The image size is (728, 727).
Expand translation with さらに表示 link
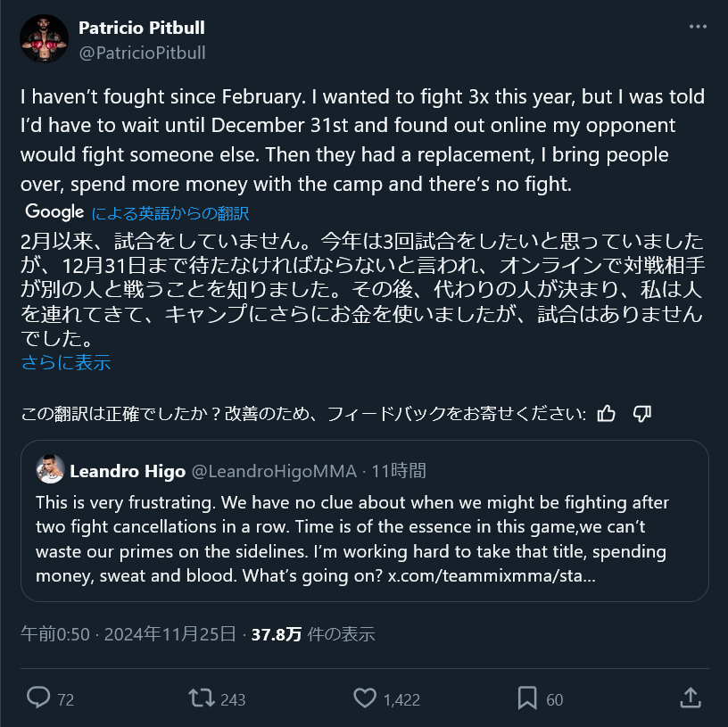coord(66,363)
